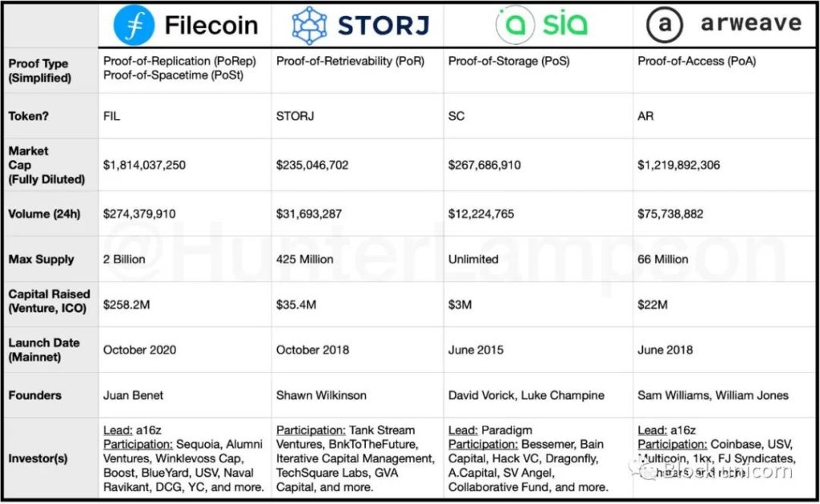
Task: Click the green Sia circle logo
Action: click(x=516, y=25)
